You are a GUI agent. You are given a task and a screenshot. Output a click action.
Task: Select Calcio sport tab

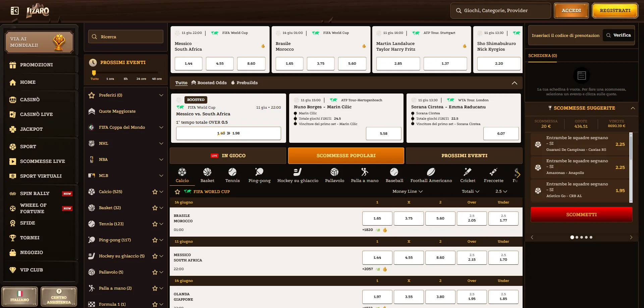[182, 175]
